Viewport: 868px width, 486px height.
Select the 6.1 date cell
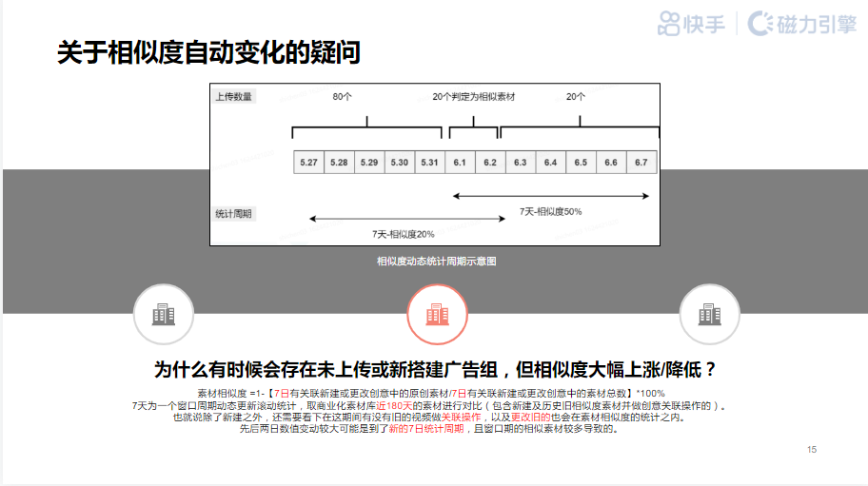tap(459, 163)
